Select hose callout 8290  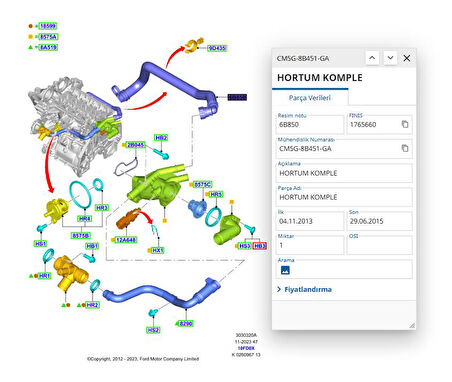click(186, 323)
